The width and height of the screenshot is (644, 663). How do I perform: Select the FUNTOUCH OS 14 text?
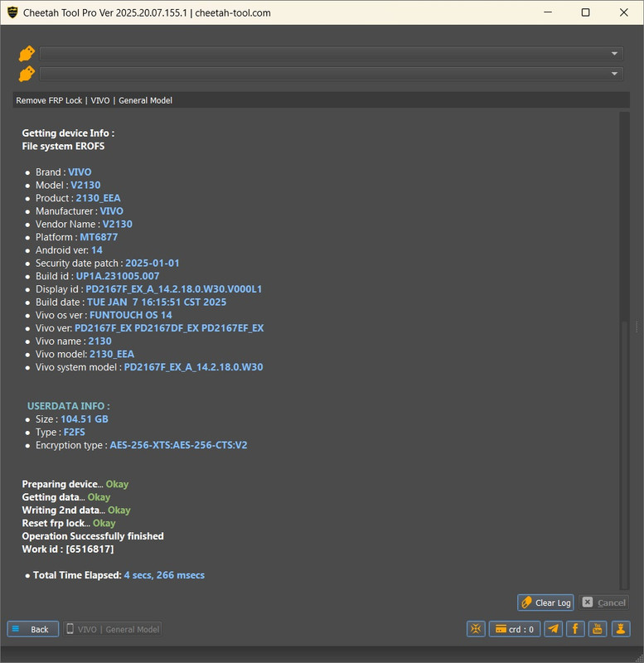click(x=131, y=315)
